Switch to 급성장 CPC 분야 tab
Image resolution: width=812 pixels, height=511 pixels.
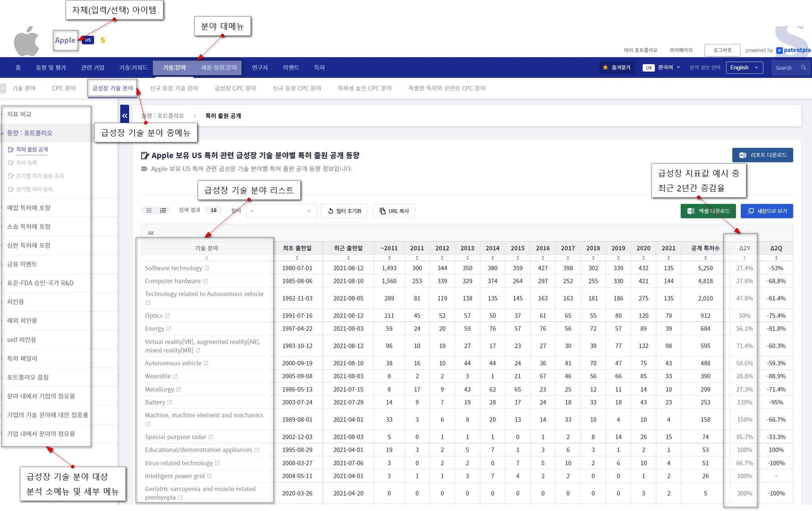coord(235,88)
